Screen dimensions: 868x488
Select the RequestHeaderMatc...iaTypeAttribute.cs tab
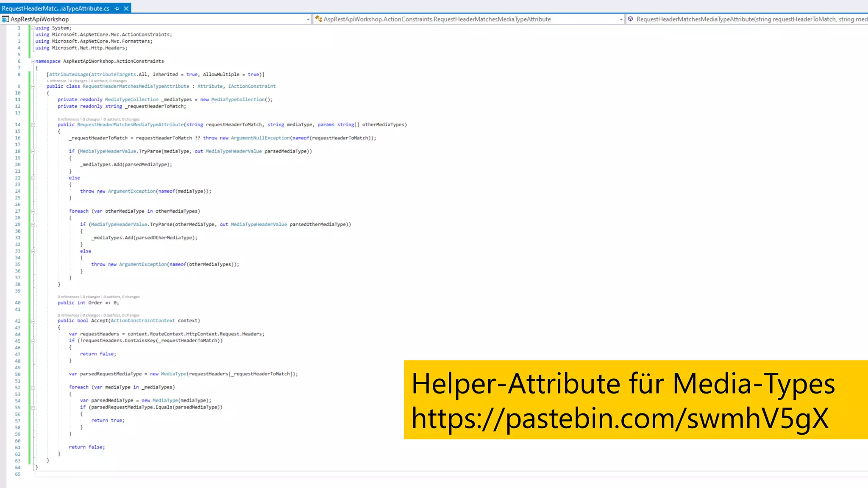coord(56,8)
